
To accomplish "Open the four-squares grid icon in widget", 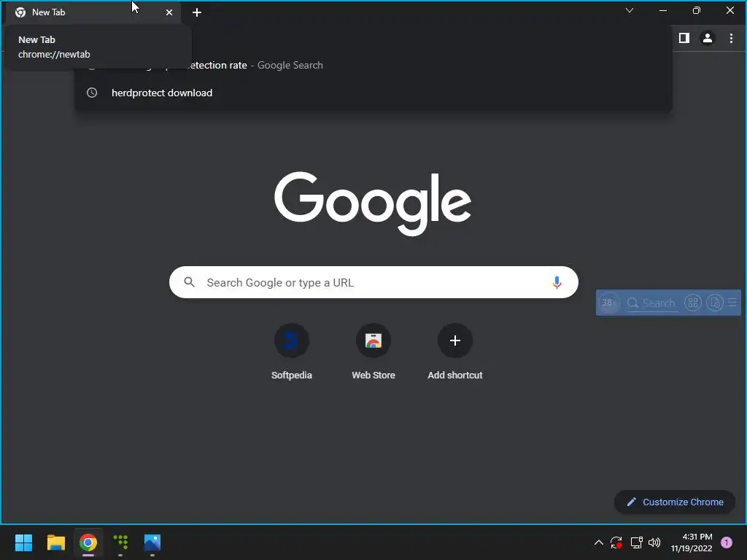I will coord(693,303).
